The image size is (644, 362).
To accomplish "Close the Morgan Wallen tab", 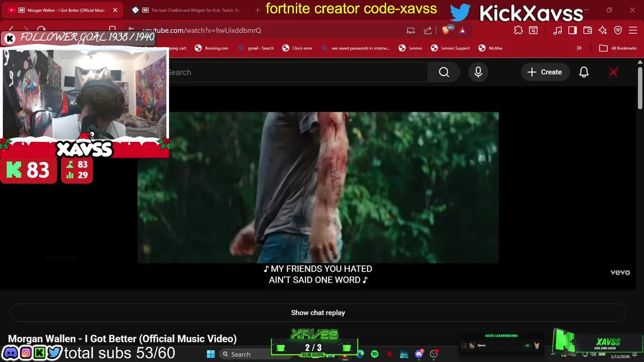I will click(x=115, y=10).
